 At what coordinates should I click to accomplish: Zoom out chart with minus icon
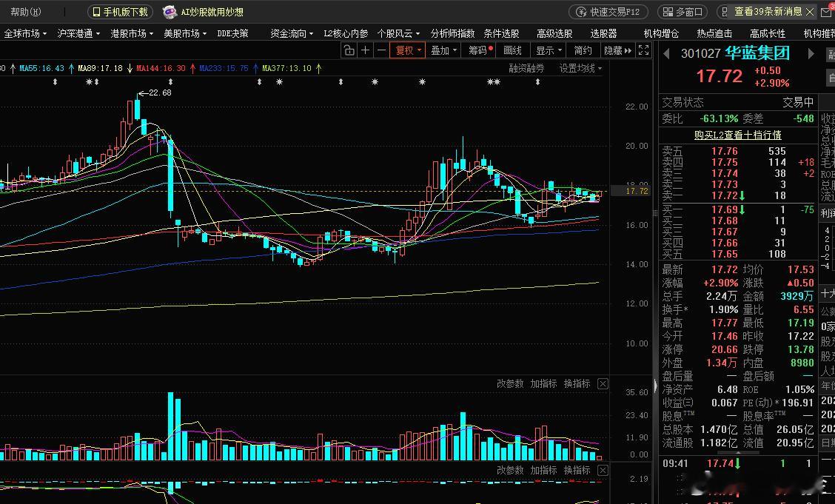click(x=381, y=50)
